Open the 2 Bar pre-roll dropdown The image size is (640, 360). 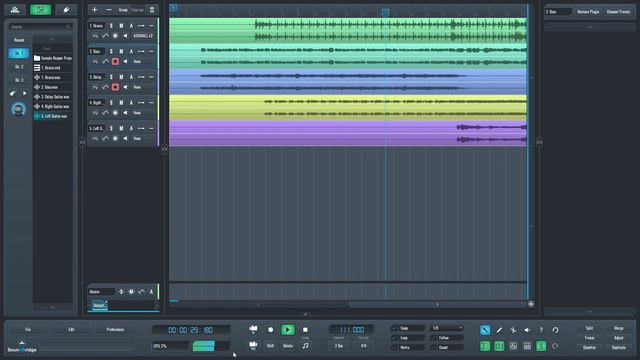click(x=339, y=346)
